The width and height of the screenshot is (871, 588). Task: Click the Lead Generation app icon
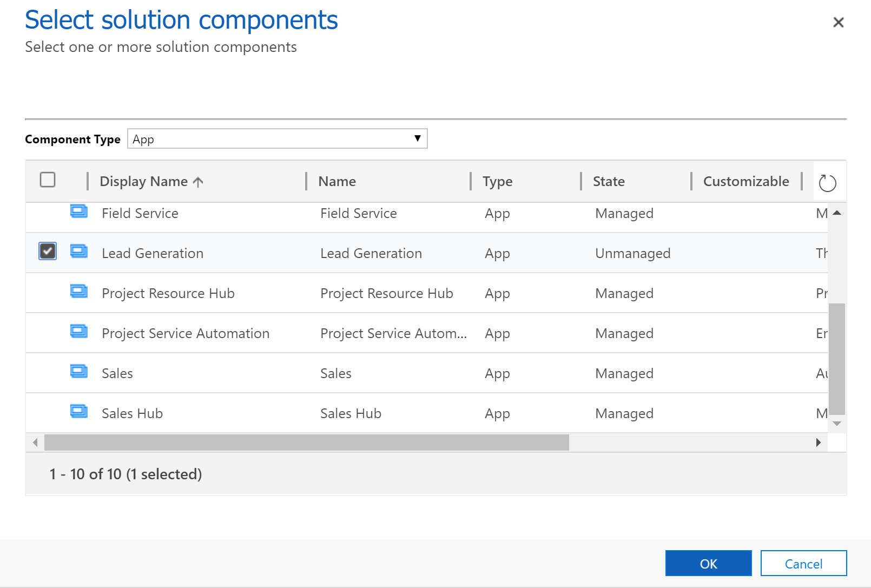[79, 251]
